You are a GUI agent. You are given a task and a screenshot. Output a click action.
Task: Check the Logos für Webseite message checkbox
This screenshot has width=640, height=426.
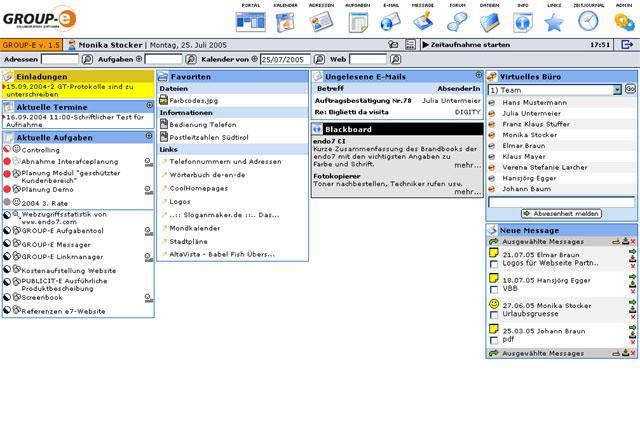tap(494, 264)
